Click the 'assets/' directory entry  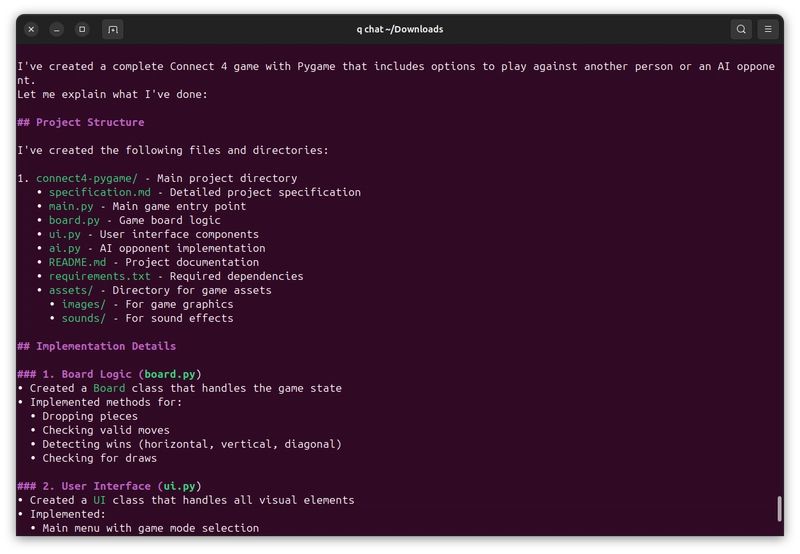point(71,290)
